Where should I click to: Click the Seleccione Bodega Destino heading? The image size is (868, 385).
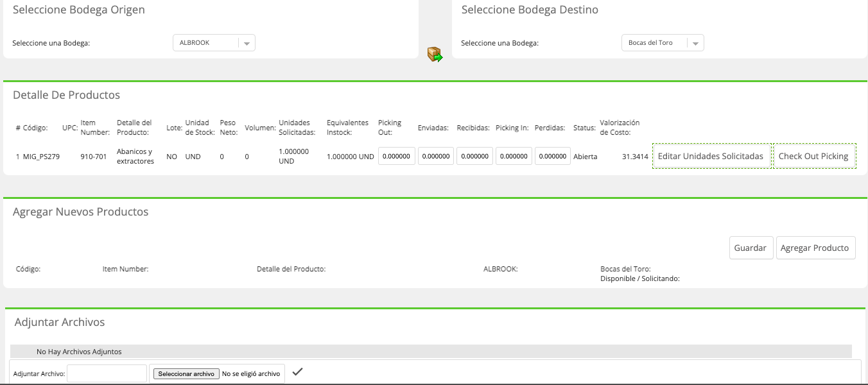point(530,10)
